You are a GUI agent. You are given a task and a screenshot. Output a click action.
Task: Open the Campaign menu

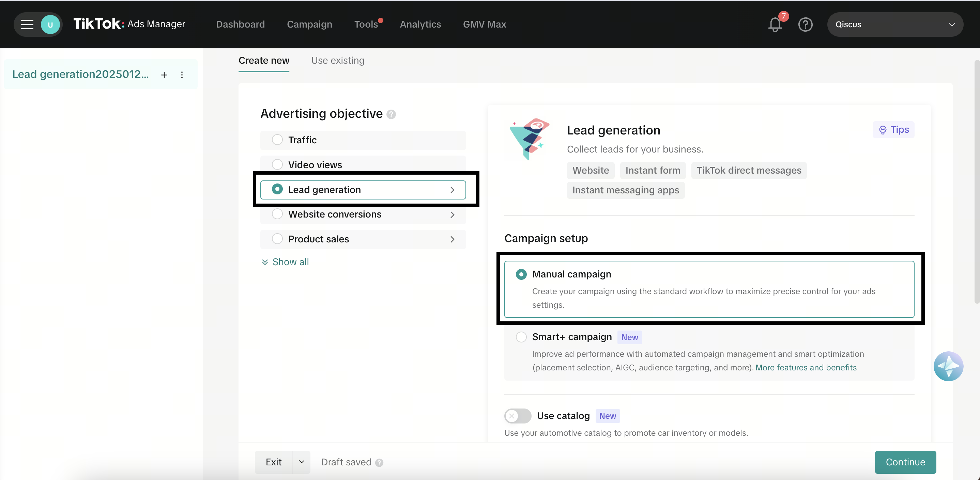[309, 24]
